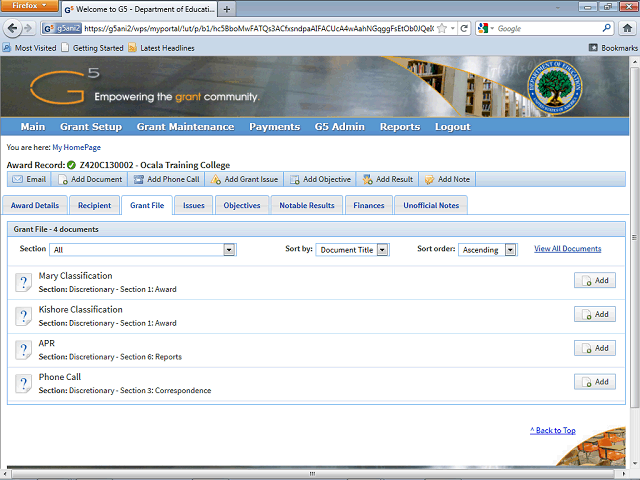Viewport: 640px width, 480px height.
Task: Click the Email toolbar button
Action: coord(29,179)
